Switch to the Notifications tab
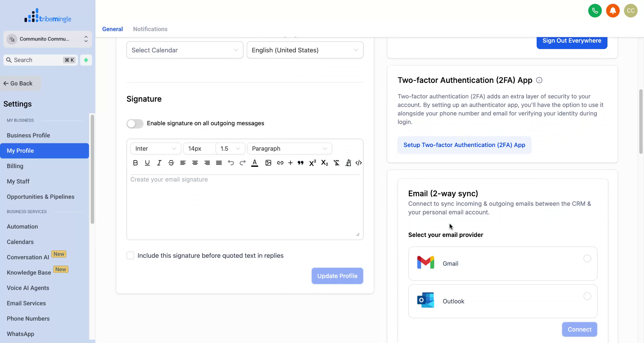 tap(150, 29)
